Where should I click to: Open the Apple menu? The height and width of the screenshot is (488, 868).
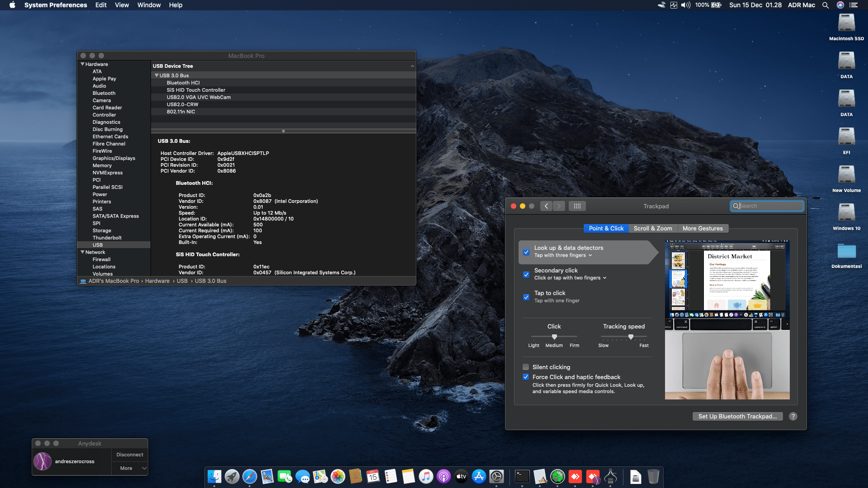click(x=12, y=5)
